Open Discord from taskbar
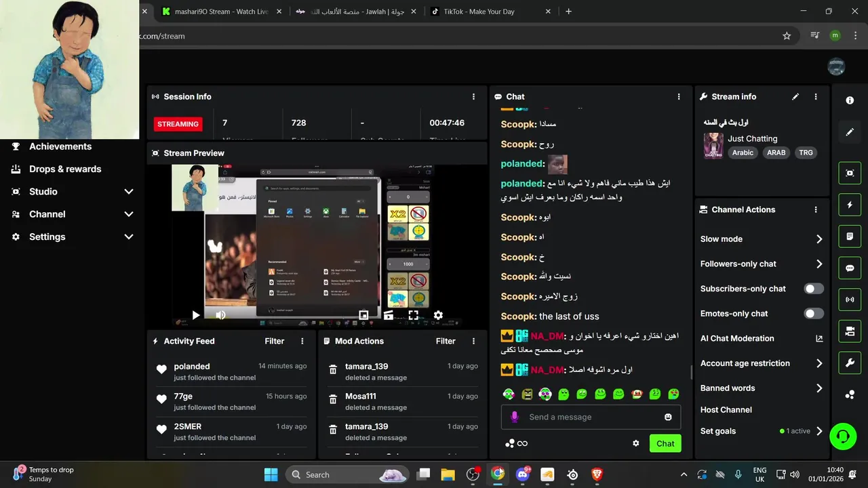 (523, 474)
